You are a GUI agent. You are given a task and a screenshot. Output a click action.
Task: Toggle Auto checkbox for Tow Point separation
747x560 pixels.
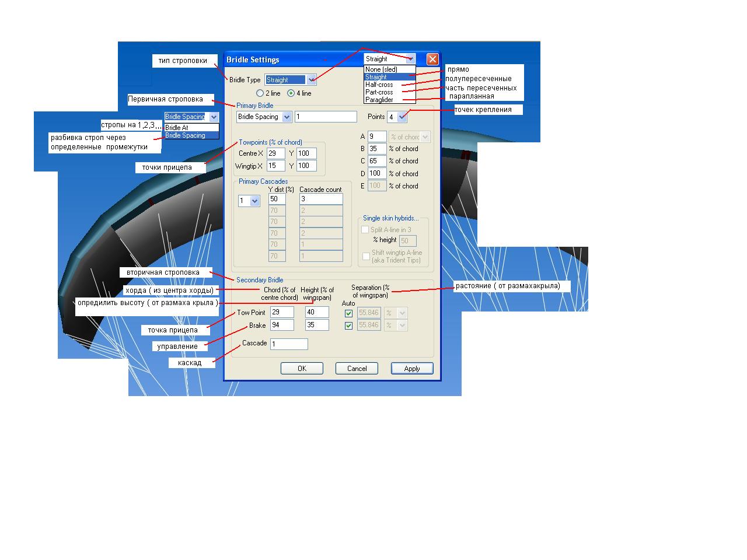click(x=348, y=313)
